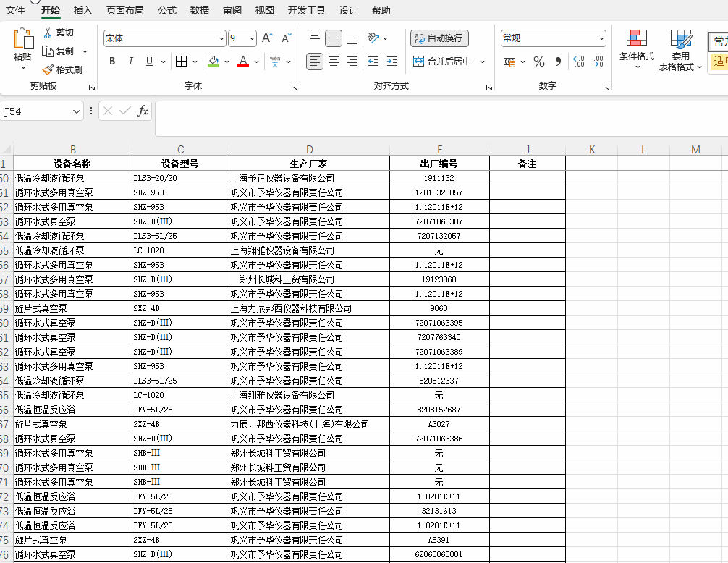Switch to the 页面布局 (Page Layout) tab
Viewport: 728px width, 563px height.
coord(125,10)
